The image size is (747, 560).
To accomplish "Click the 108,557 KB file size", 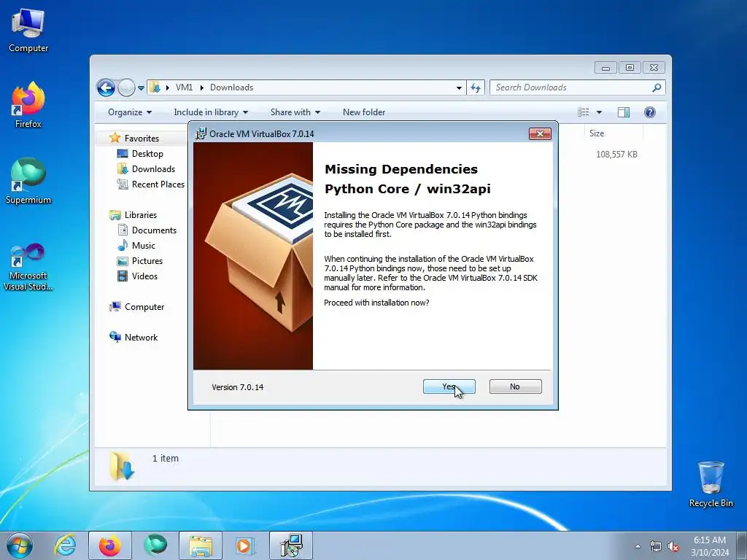I will tap(616, 155).
